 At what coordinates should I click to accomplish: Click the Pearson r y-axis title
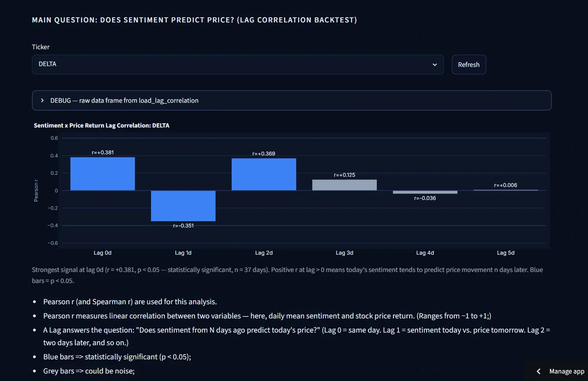pyautogui.click(x=36, y=190)
